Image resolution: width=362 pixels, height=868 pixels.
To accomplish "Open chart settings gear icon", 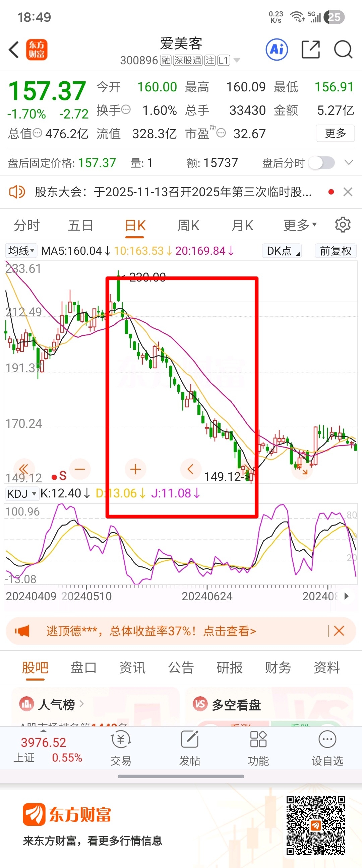I will [x=343, y=225].
